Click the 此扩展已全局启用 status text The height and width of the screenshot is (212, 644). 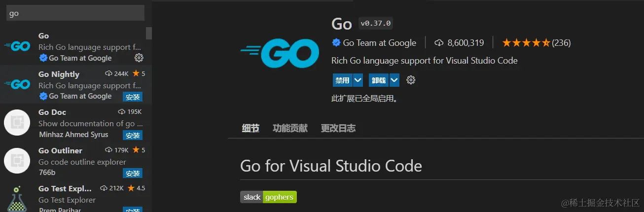coord(364,98)
